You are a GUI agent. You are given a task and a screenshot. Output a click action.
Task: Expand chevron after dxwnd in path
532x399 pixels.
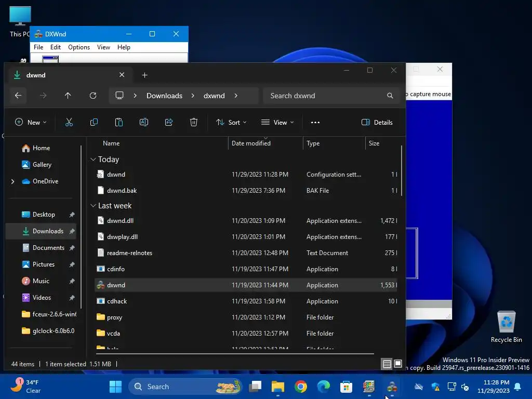click(x=236, y=96)
